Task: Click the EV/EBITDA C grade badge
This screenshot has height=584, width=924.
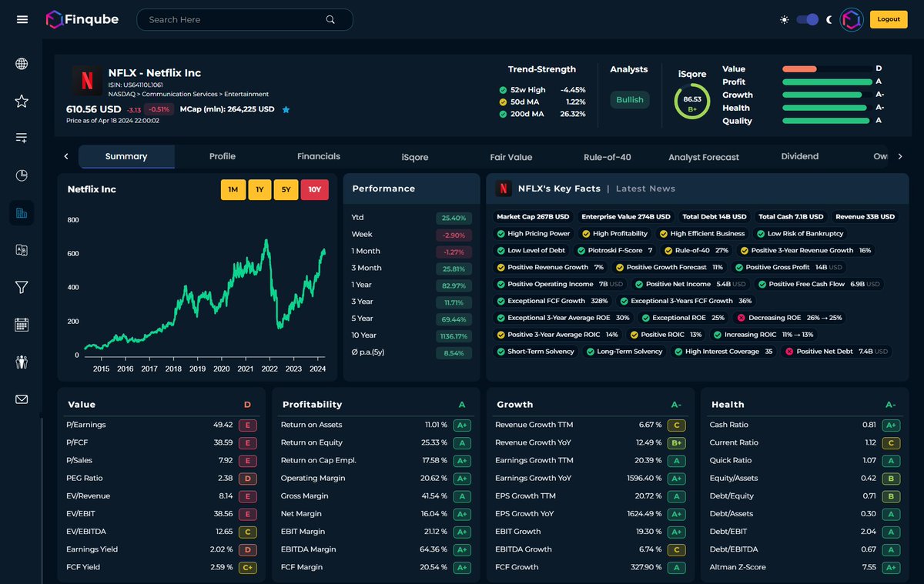Action: click(248, 532)
